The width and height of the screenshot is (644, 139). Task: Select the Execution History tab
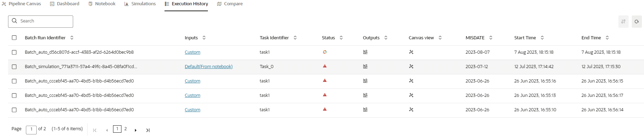[x=186, y=4]
